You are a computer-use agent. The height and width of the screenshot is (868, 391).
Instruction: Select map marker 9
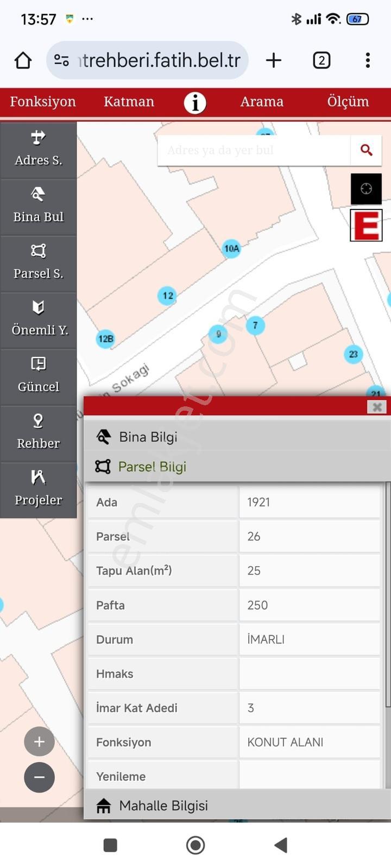218,334
